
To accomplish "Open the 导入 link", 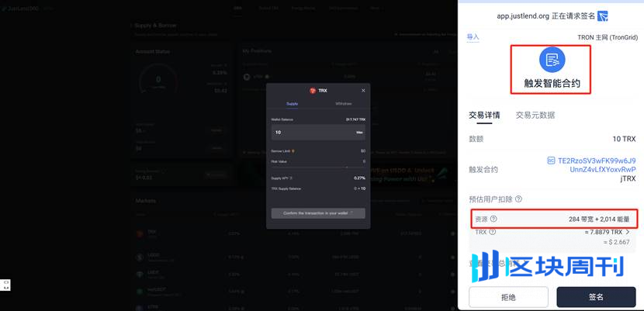I will 473,37.
